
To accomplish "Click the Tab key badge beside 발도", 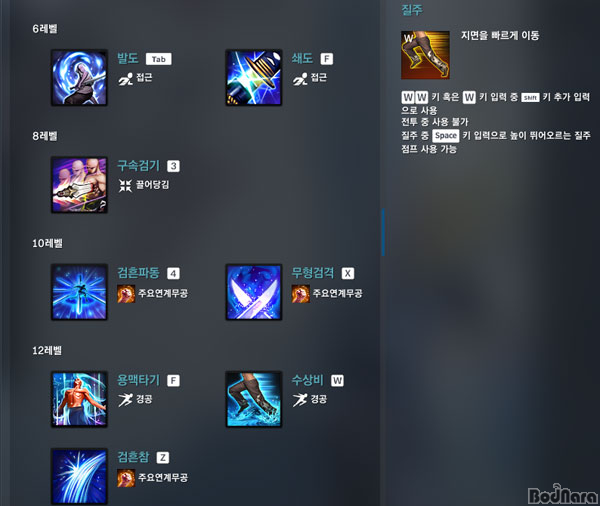I will click(158, 59).
